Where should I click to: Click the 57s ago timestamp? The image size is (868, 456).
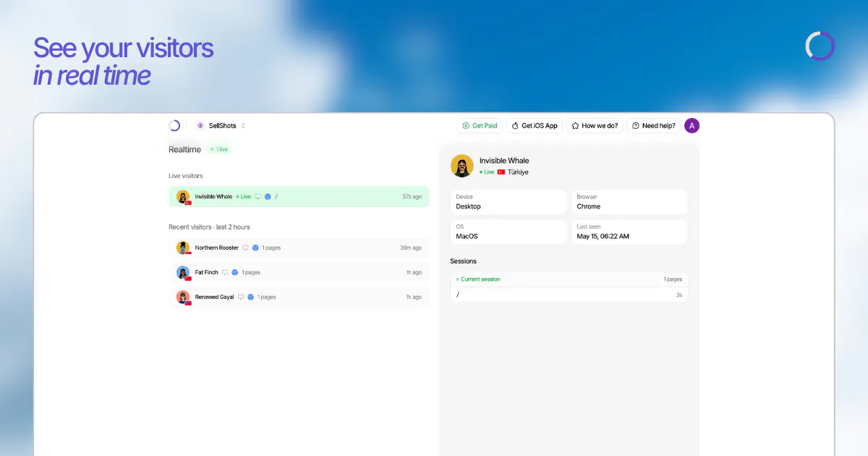pos(412,196)
